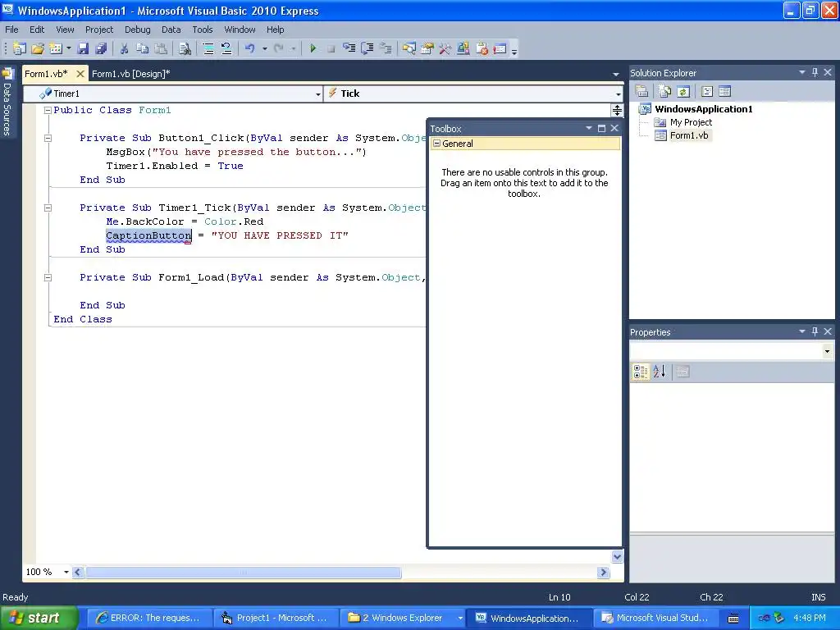The width and height of the screenshot is (840, 630).
Task: Toggle auto-hide pin on Solution Explorer
Action: [815, 72]
